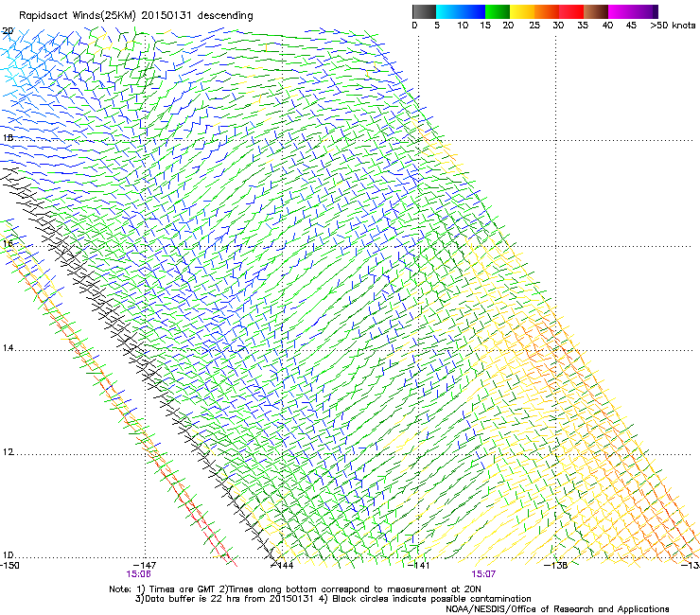This screenshot has height=615, width=700.
Task: Click the longitude label '-150'
Action: tap(9, 566)
